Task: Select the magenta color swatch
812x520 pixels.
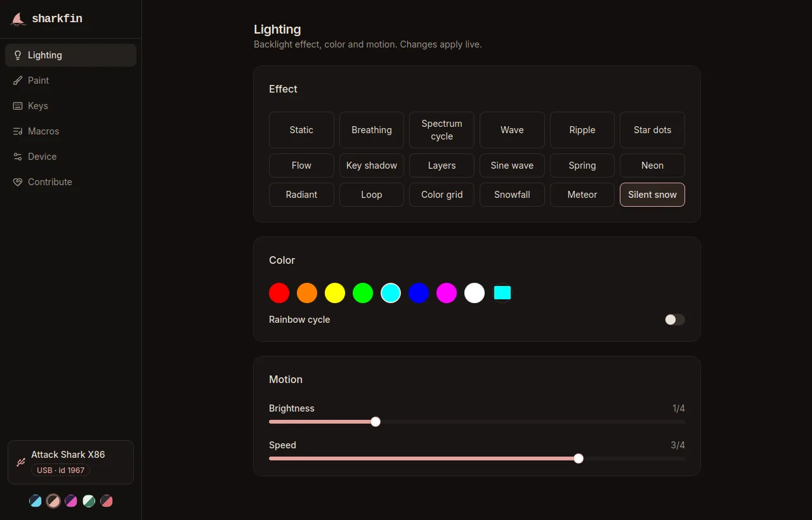Action: point(447,293)
